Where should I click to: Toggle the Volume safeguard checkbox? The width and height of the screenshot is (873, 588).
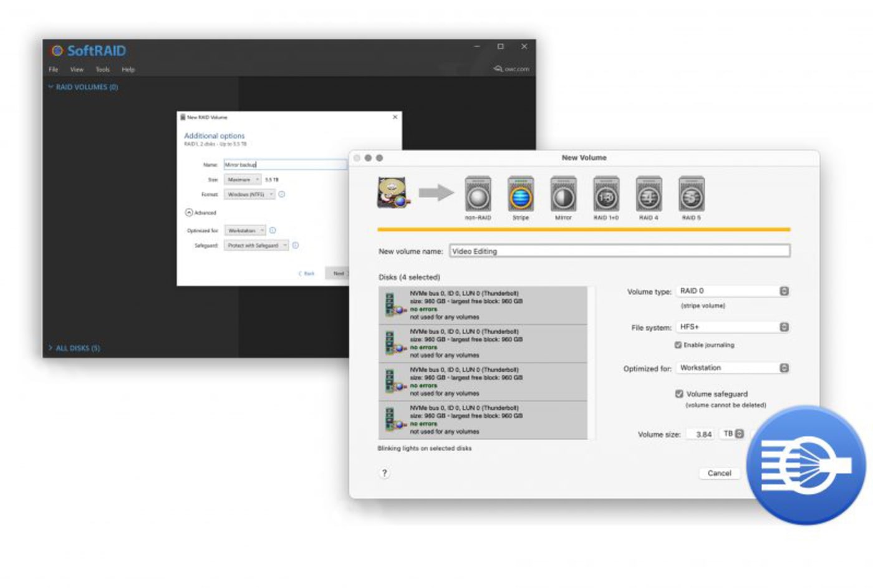(x=679, y=394)
